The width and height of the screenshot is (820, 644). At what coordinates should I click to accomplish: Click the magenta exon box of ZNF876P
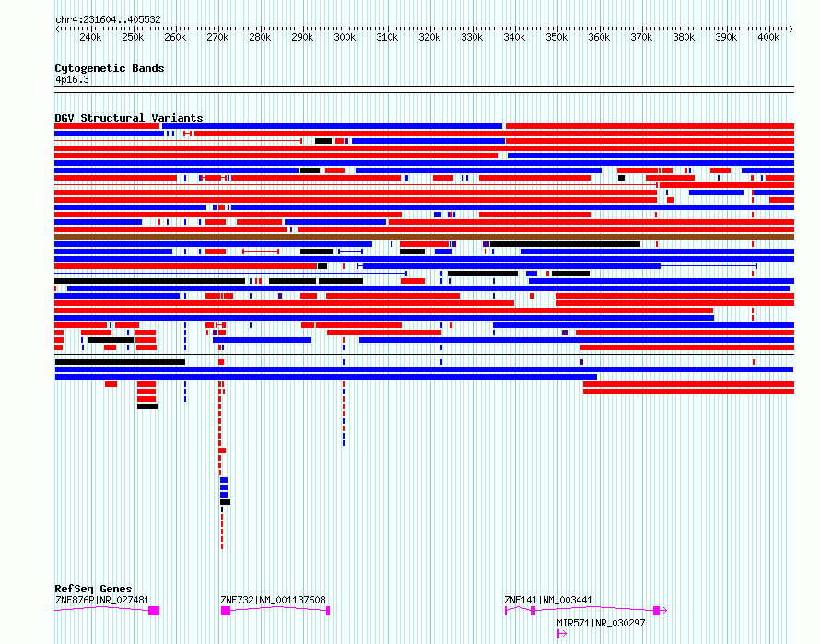click(154, 611)
